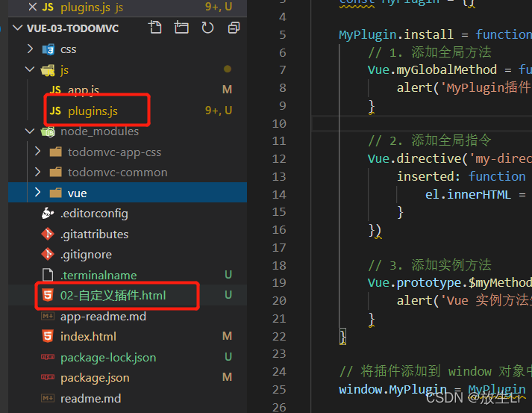
Task: Click the Vue.prototype.$myMethod code line
Action: (450, 283)
